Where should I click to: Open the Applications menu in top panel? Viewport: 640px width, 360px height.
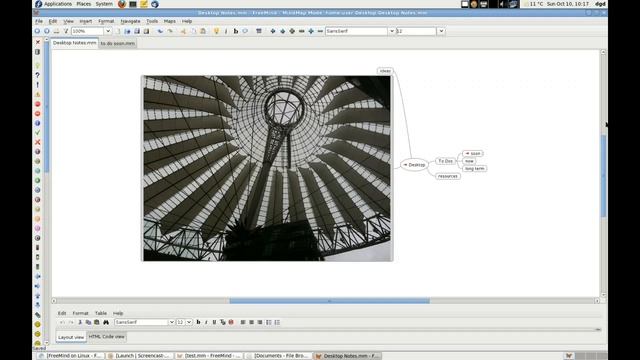(x=58, y=4)
